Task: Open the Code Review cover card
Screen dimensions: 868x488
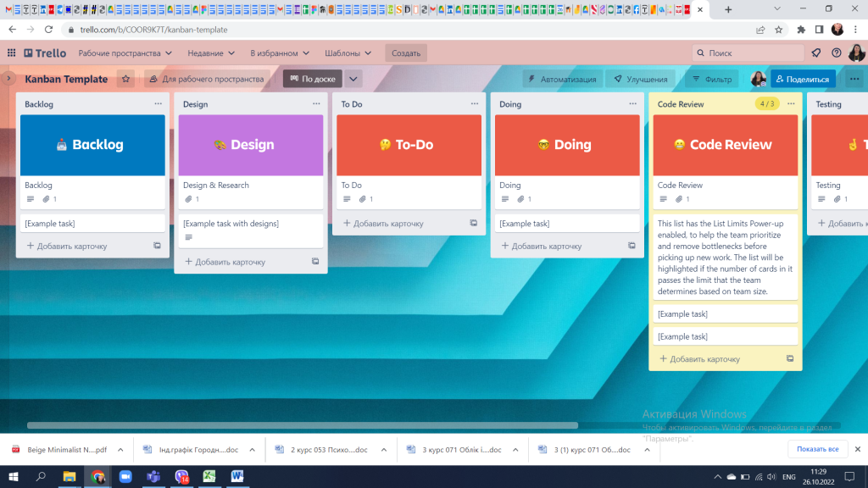Action: [726, 162]
